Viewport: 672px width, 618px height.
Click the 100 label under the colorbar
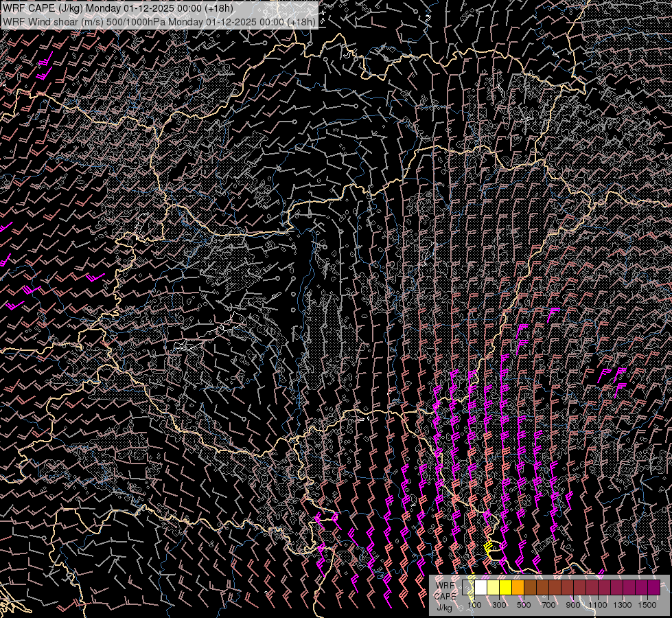(474, 605)
